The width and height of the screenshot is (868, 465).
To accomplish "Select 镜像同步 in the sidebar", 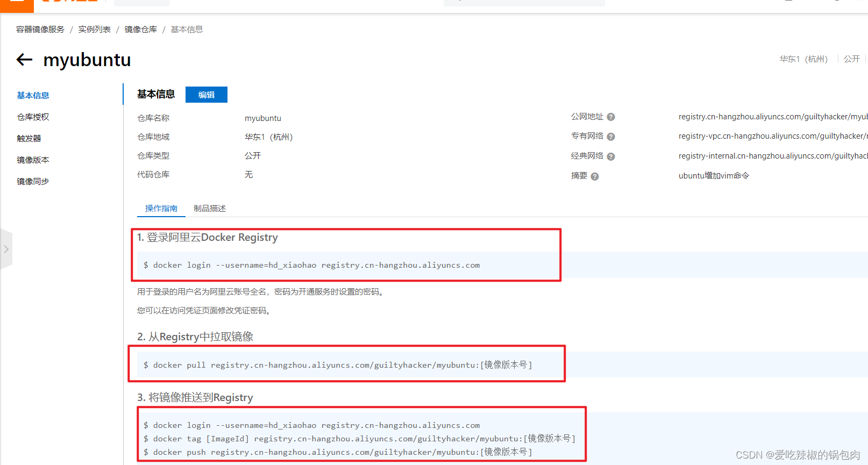I will pyautogui.click(x=33, y=181).
